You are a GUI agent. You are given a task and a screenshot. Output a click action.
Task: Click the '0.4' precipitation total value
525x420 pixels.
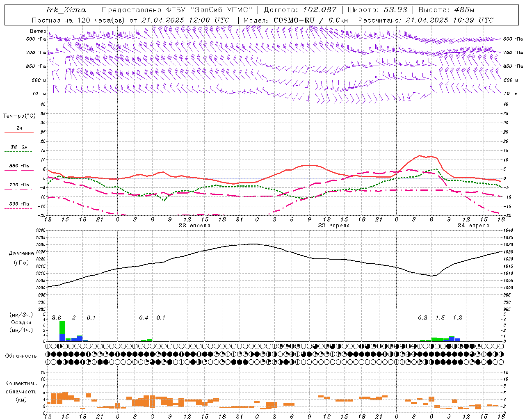pyautogui.click(x=144, y=318)
